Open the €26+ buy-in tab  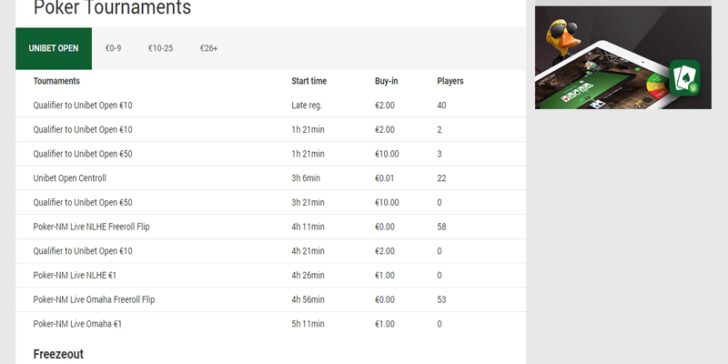209,48
